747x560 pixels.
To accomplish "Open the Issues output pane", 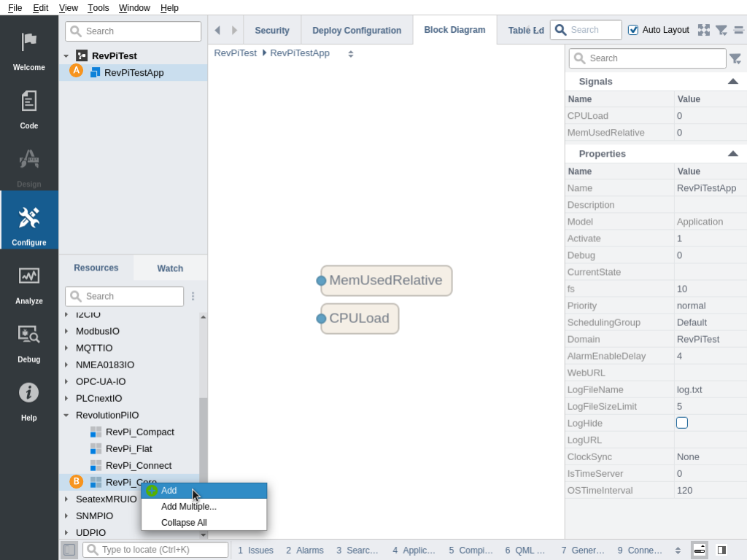I will pyautogui.click(x=255, y=551).
